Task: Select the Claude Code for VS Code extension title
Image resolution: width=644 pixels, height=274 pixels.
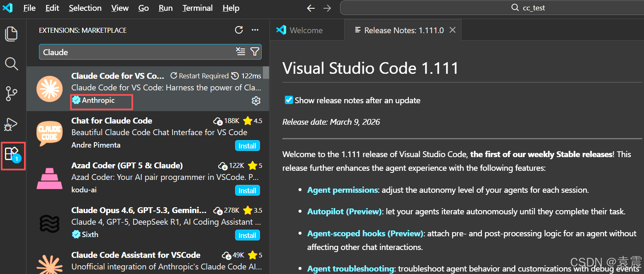Action: pyautogui.click(x=118, y=76)
